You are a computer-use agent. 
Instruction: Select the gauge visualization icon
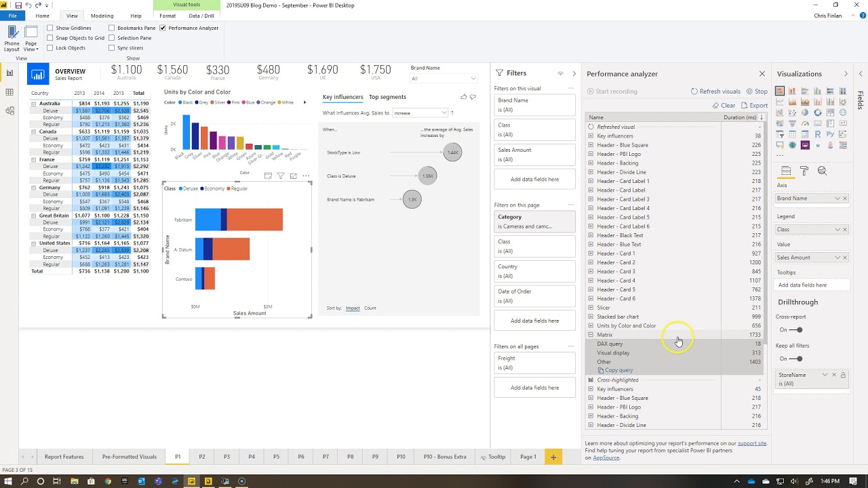click(x=805, y=123)
